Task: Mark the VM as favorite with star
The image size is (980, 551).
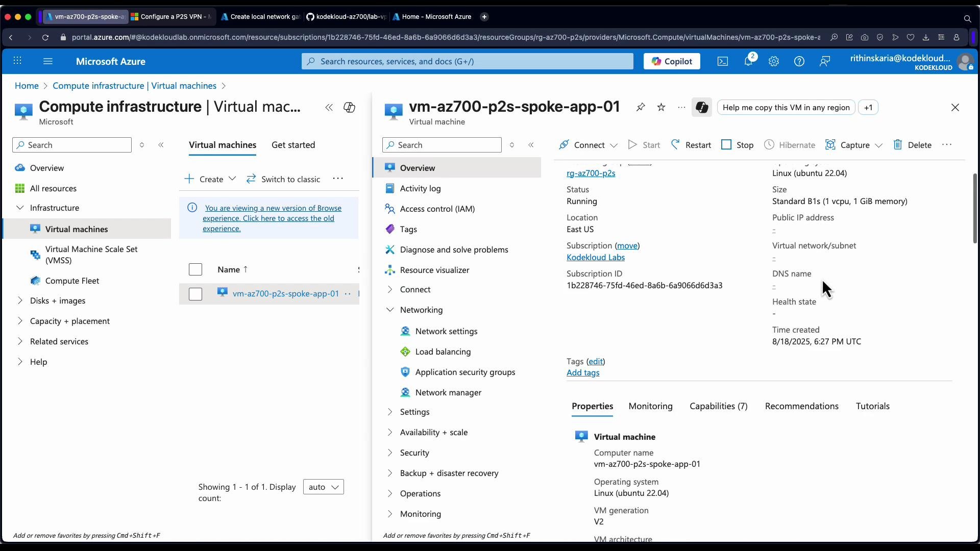Action: [661, 107]
